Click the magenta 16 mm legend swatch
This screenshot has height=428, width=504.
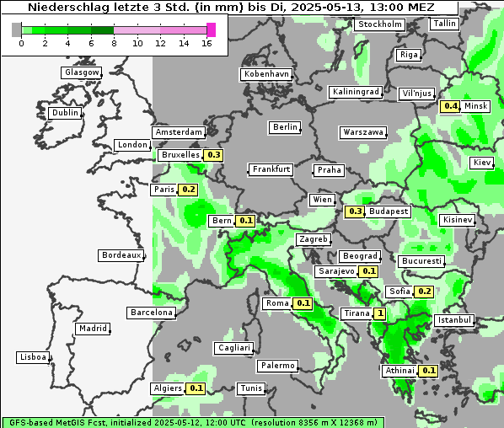pyautogui.click(x=211, y=29)
